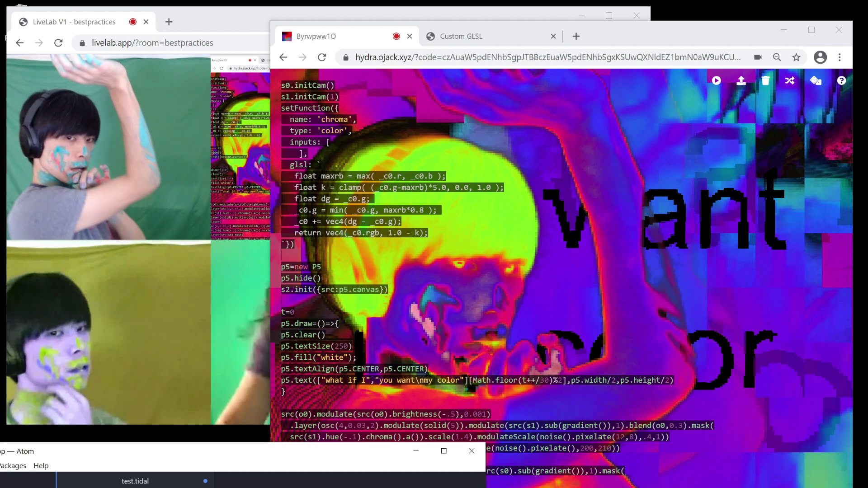Bookmark the Hydra page with star icon

pyautogui.click(x=796, y=57)
